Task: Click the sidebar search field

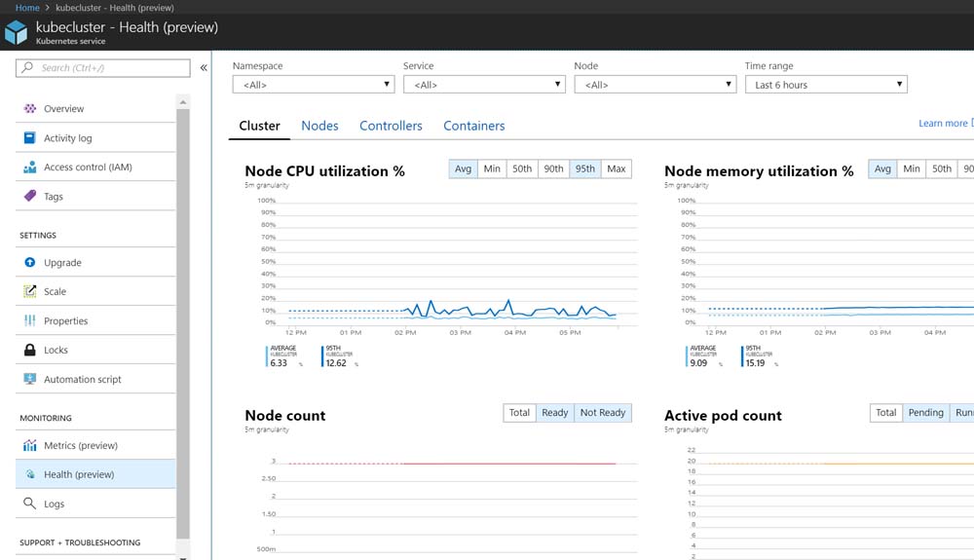Action: 103,68
